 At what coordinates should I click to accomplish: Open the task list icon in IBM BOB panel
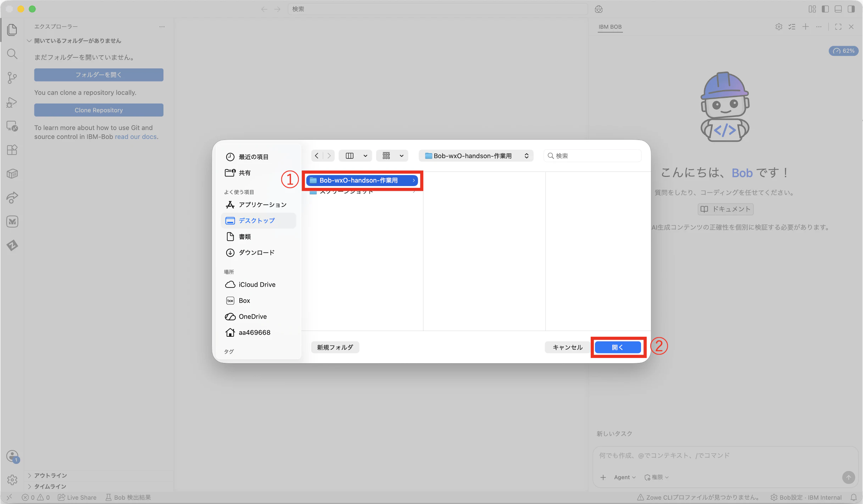click(792, 27)
